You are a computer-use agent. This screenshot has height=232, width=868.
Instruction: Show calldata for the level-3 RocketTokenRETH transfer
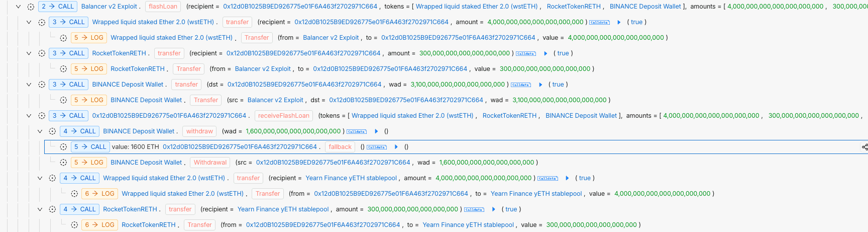point(526,54)
